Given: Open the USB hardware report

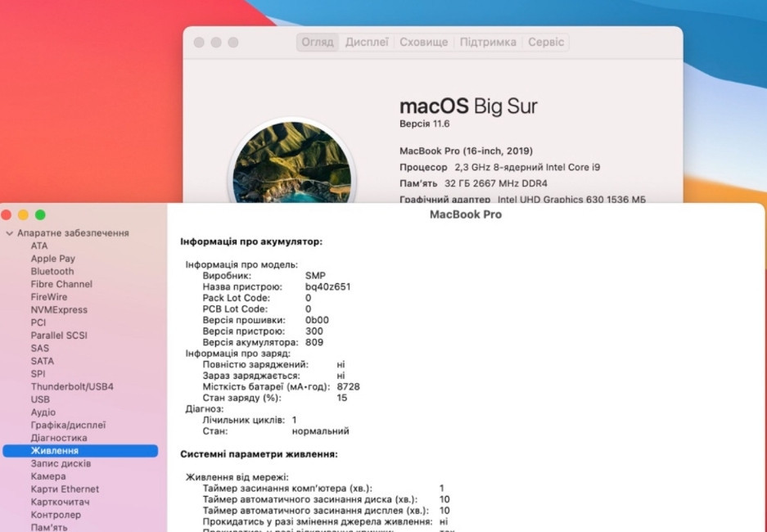Looking at the screenshot, I should click(38, 399).
